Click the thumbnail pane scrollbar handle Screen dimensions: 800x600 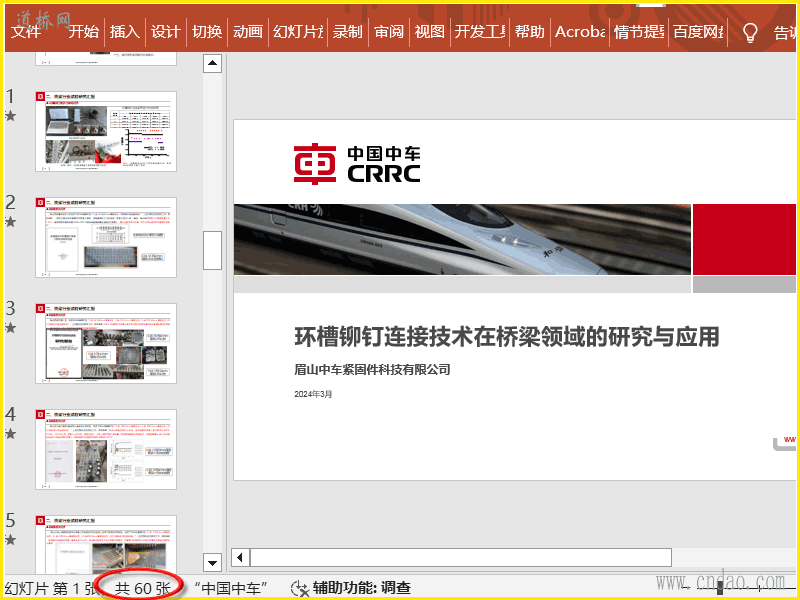pos(212,250)
